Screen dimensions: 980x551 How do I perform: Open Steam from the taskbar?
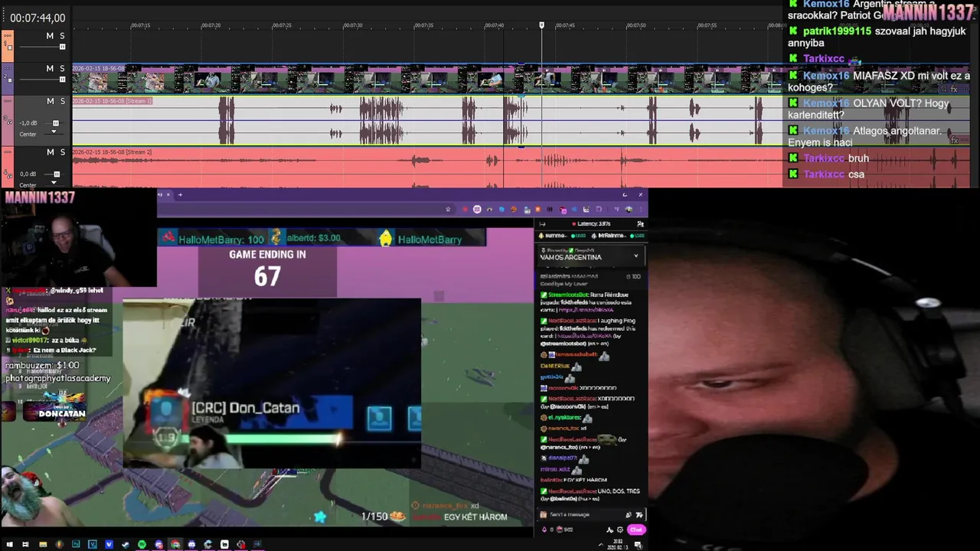[126, 545]
